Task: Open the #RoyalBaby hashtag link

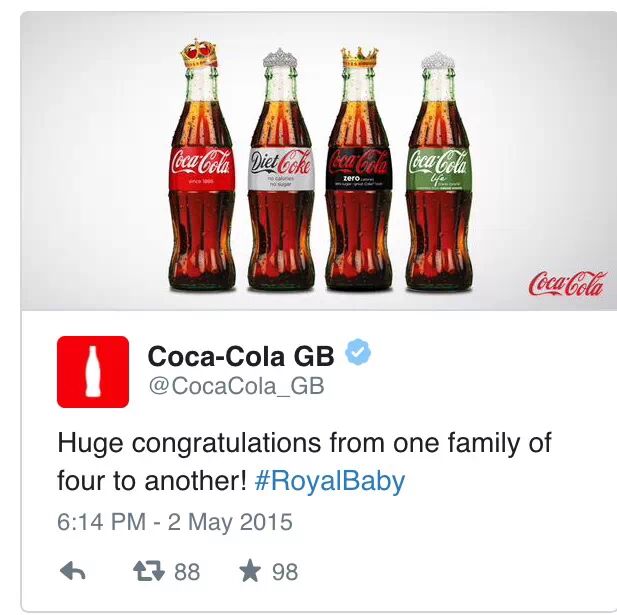Action: (329, 481)
